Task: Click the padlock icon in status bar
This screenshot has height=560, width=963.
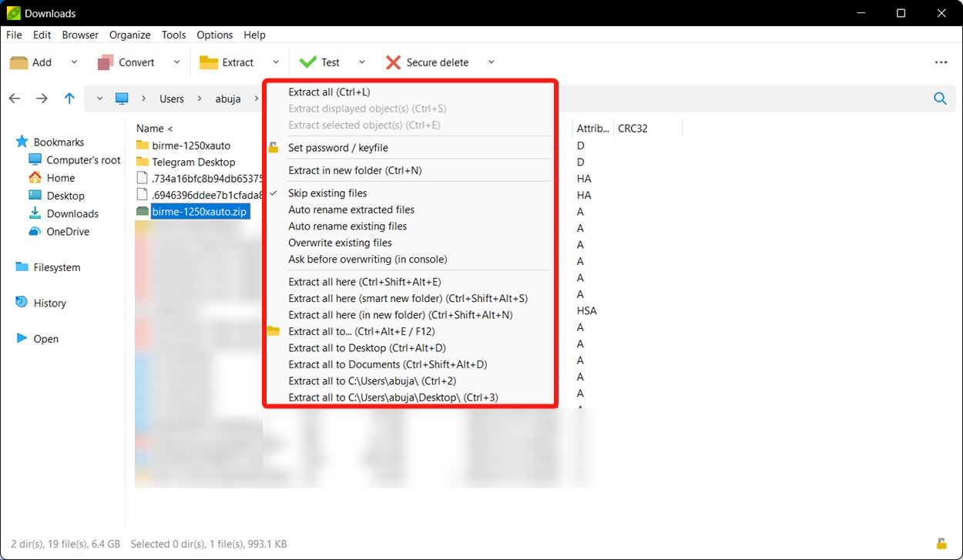Action: pos(941,544)
